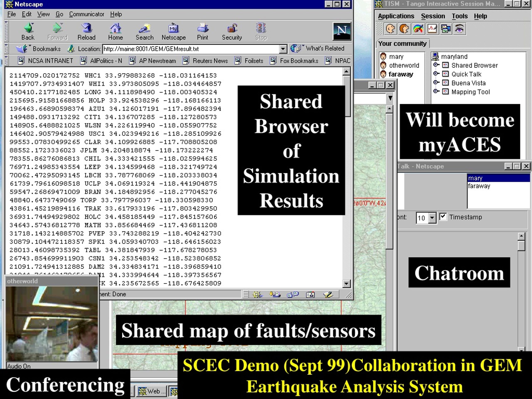Open the Help menu in TISM
532x399 pixels.
[480, 16]
